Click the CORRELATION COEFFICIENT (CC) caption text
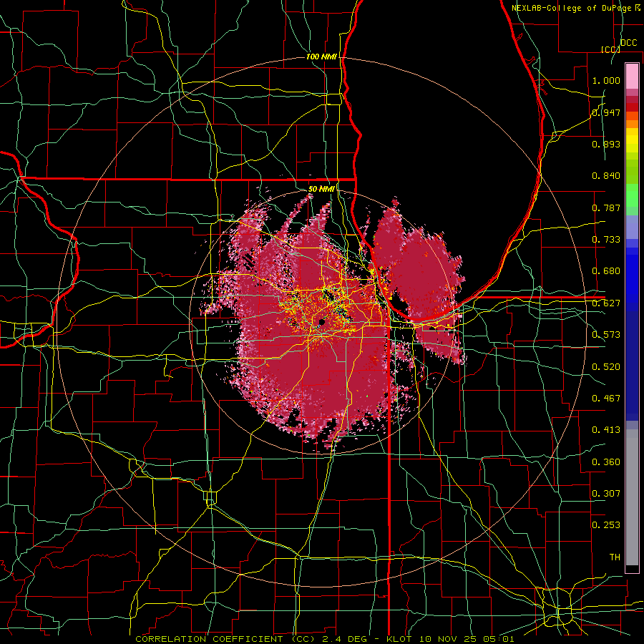 tap(225, 639)
